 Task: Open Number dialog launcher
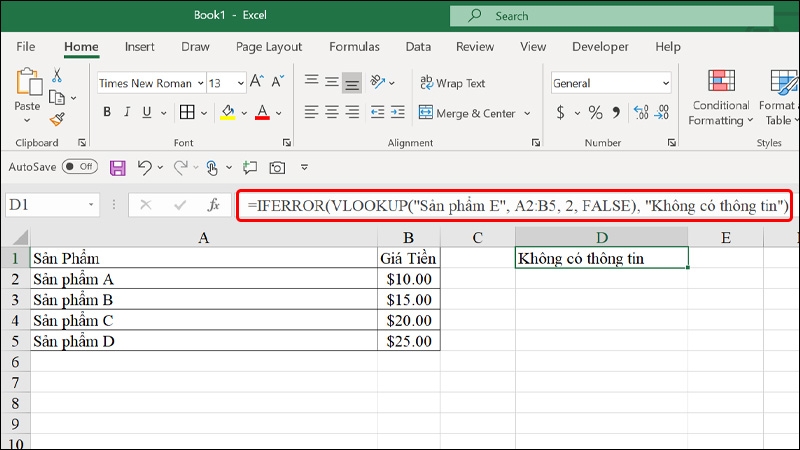click(671, 143)
